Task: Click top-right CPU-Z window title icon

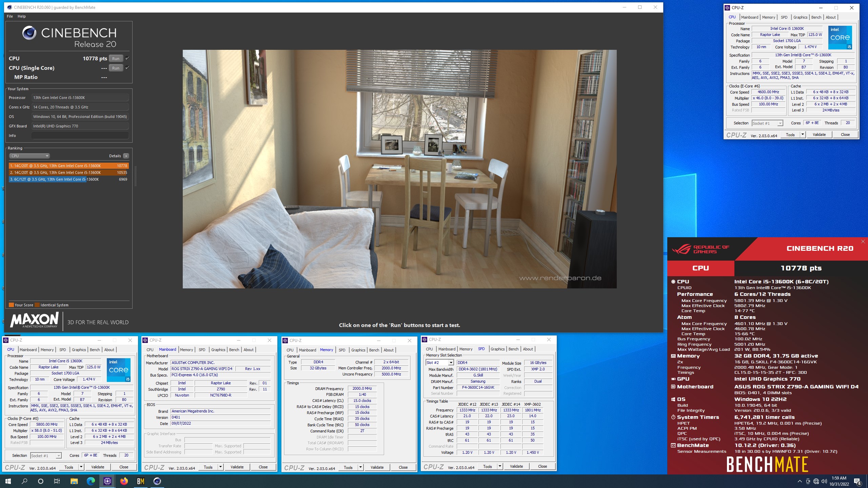Action: click(727, 7)
